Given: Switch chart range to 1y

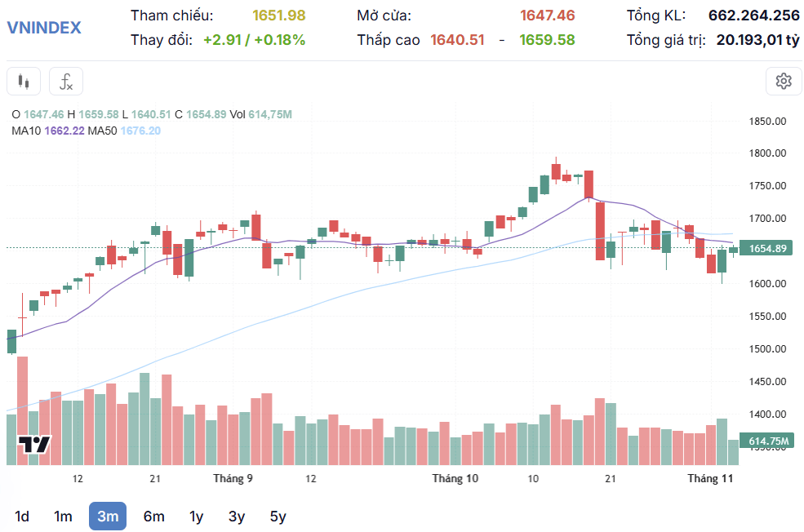Looking at the screenshot, I should tap(197, 516).
